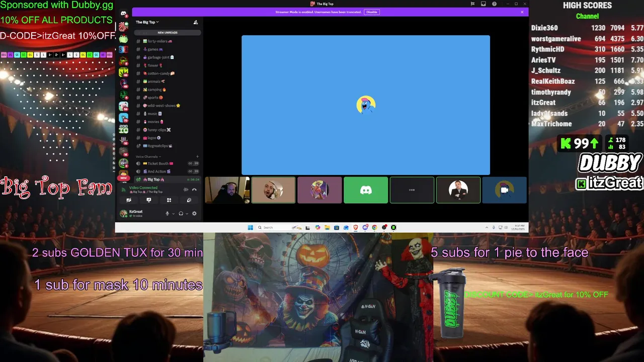Dismiss the Streamer Mode banner

522,12
